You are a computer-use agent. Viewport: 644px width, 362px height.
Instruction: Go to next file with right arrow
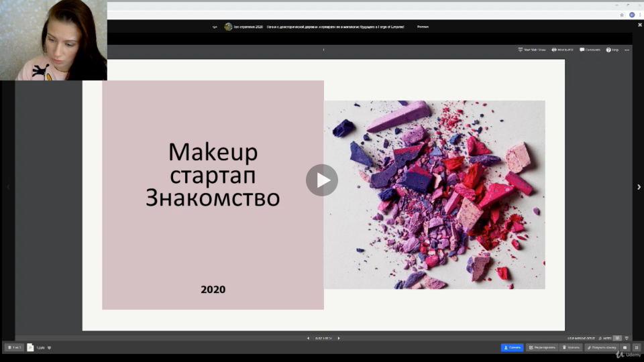[639, 187]
